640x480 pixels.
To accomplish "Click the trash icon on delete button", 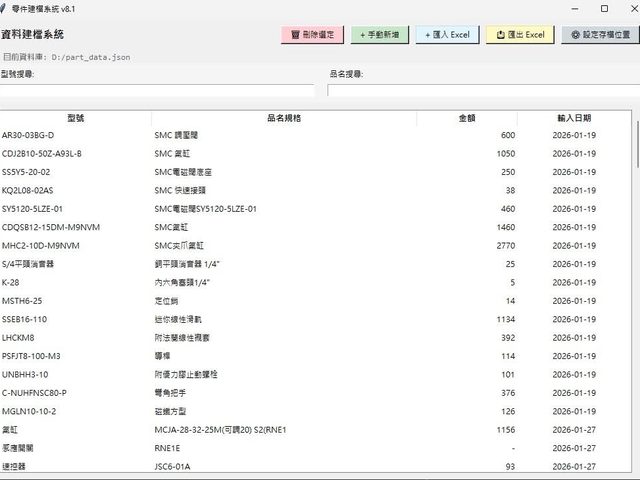I will 296,35.
